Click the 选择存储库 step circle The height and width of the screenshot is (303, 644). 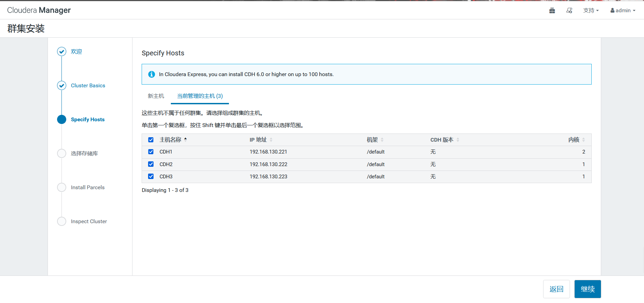tap(61, 154)
